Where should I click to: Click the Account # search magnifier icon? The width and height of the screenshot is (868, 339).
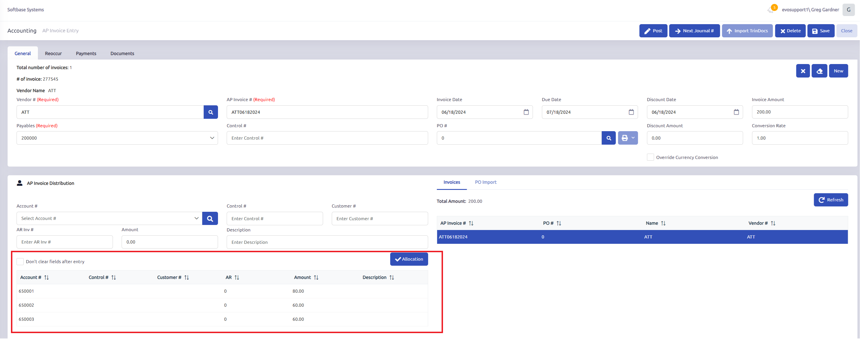click(x=210, y=219)
